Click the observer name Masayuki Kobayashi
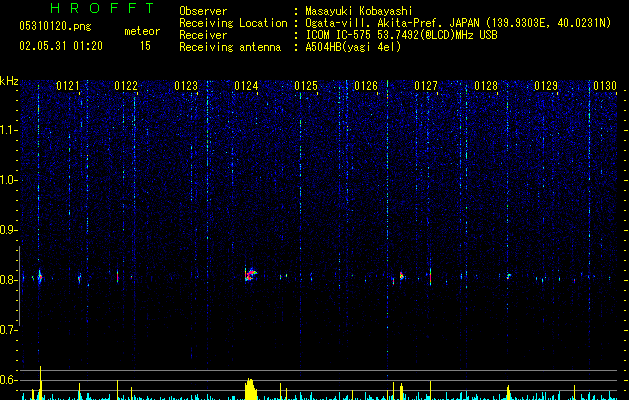This screenshot has width=629, height=400. [x=359, y=11]
